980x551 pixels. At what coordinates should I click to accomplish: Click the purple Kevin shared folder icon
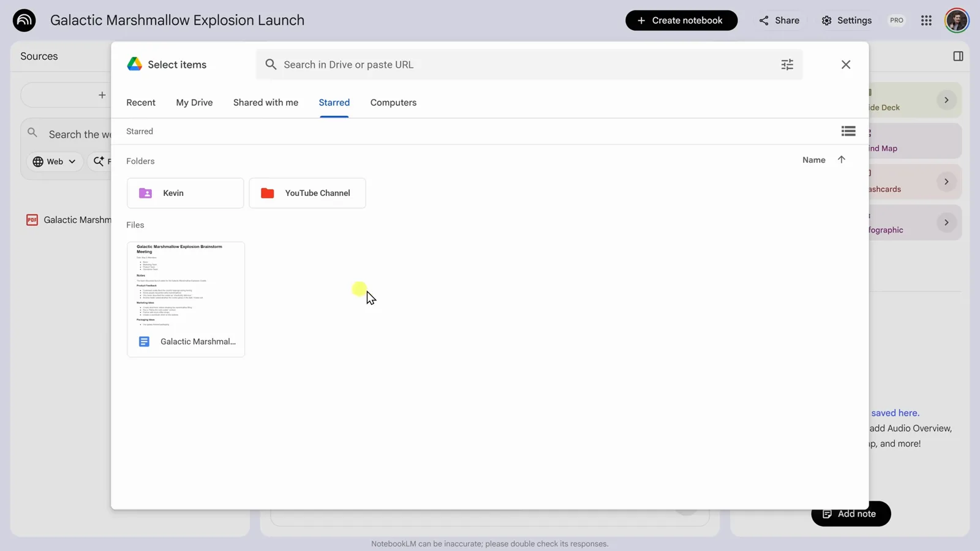[145, 193]
